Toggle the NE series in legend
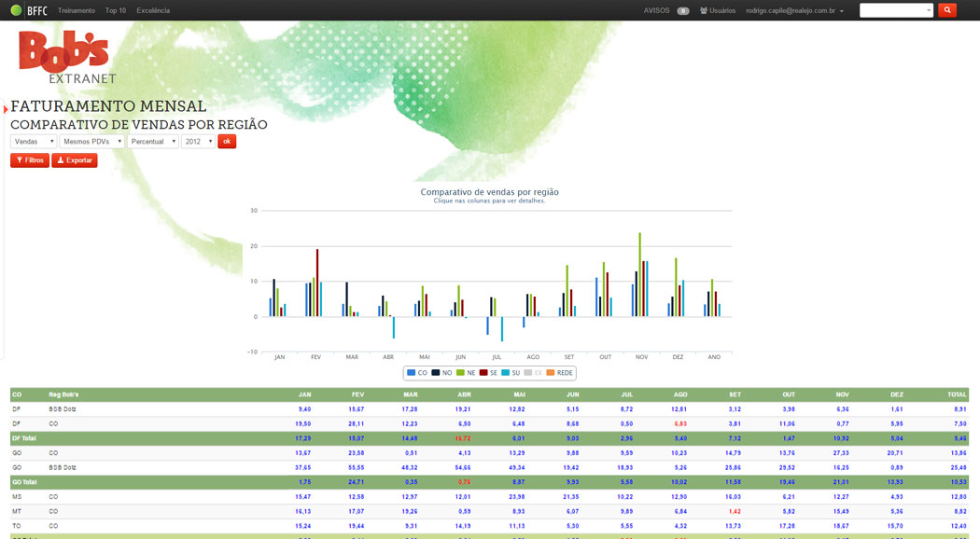Image resolution: width=980 pixels, height=539 pixels. [467, 373]
